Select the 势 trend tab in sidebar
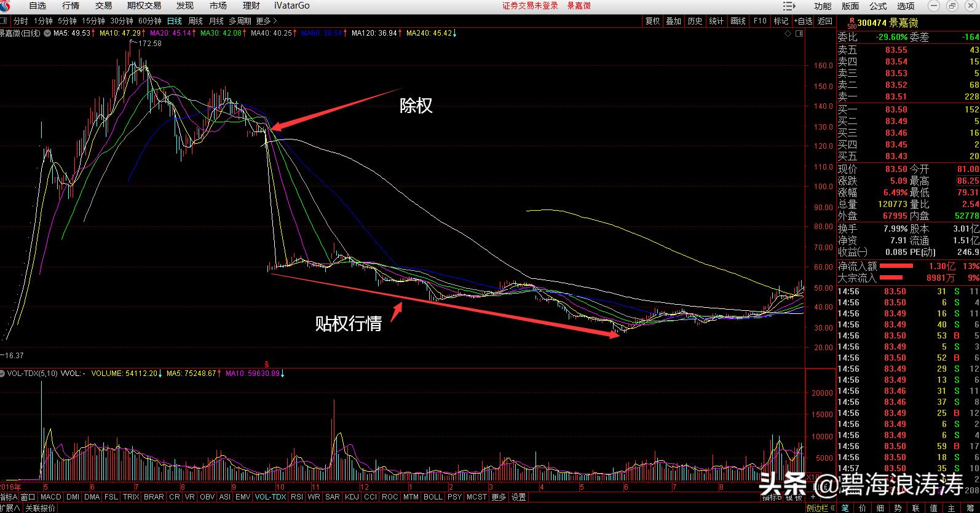Screen dimensions: 980x513 (898, 508)
